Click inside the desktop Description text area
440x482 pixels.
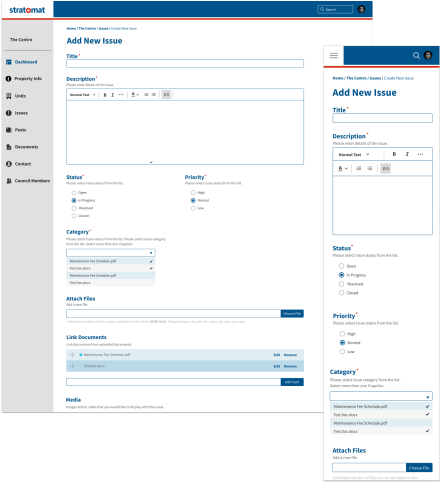pos(185,132)
